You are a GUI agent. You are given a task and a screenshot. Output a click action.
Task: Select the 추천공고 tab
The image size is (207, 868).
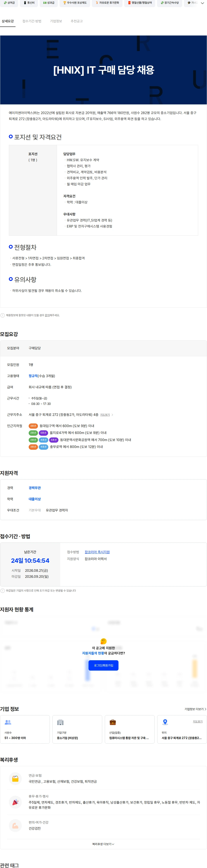77,21
